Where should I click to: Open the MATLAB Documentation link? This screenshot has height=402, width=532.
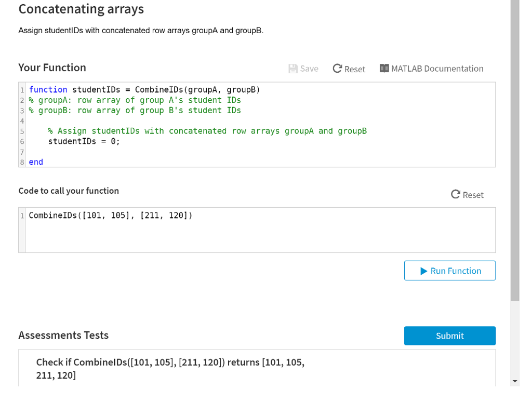[x=438, y=68]
